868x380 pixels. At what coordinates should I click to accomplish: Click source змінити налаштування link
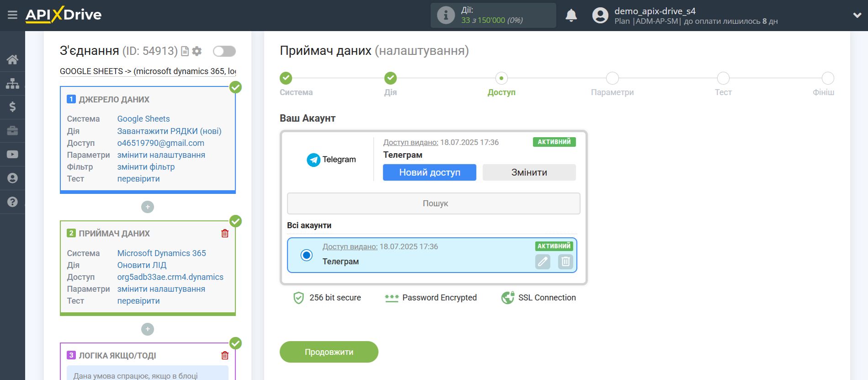[x=161, y=155]
